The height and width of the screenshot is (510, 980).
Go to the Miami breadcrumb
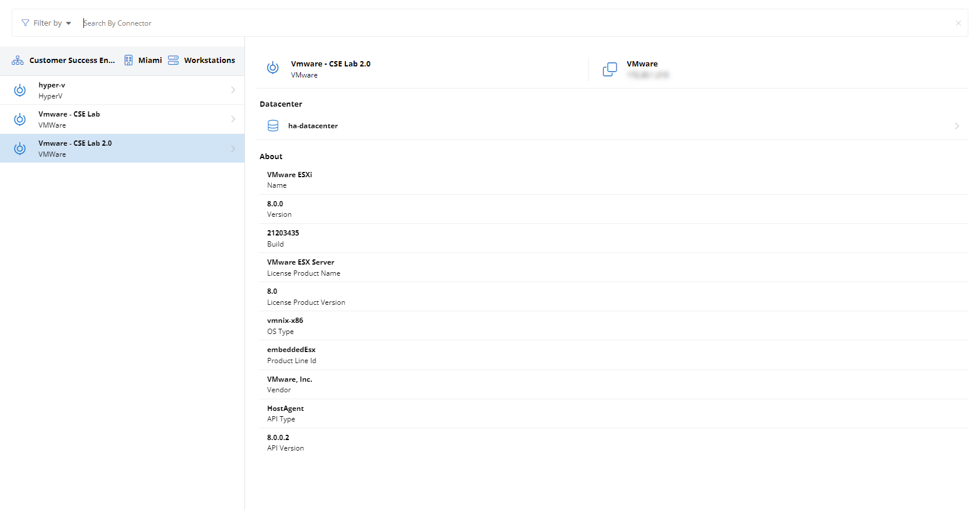150,61
